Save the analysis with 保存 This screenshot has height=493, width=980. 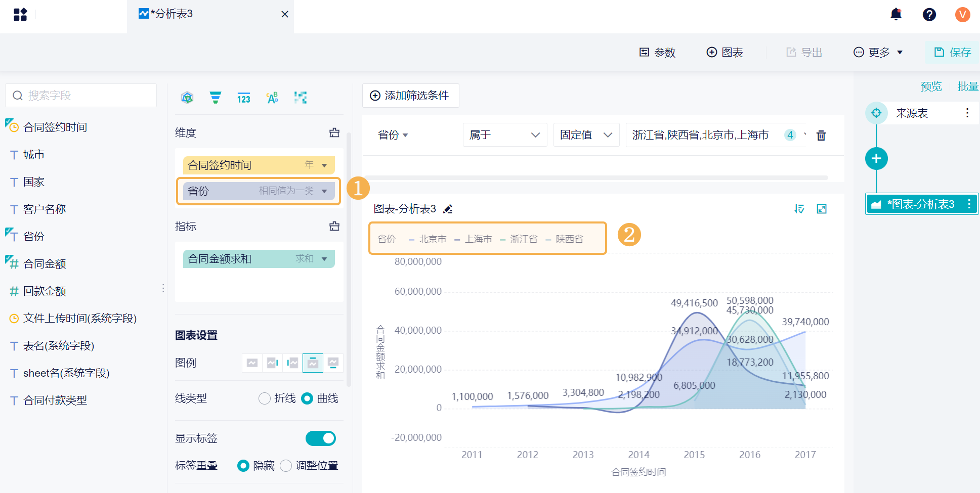pyautogui.click(x=953, y=52)
